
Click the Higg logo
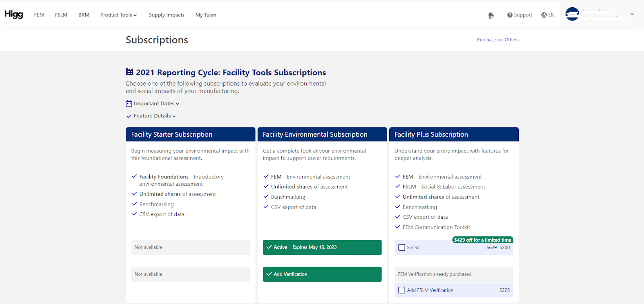14,14
